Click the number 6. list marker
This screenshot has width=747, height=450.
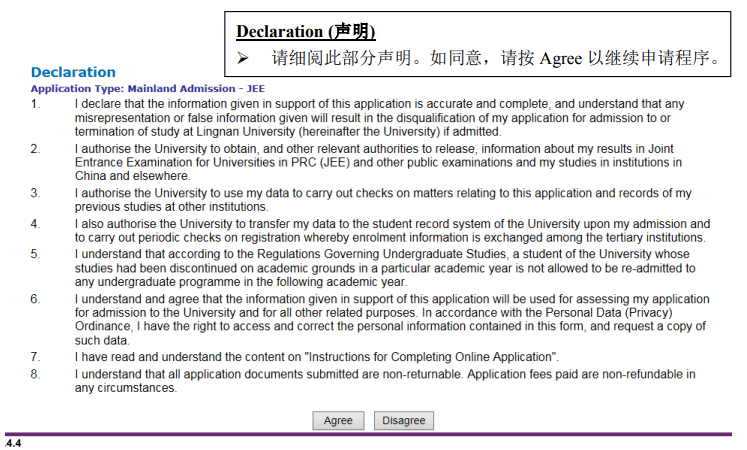click(x=35, y=299)
